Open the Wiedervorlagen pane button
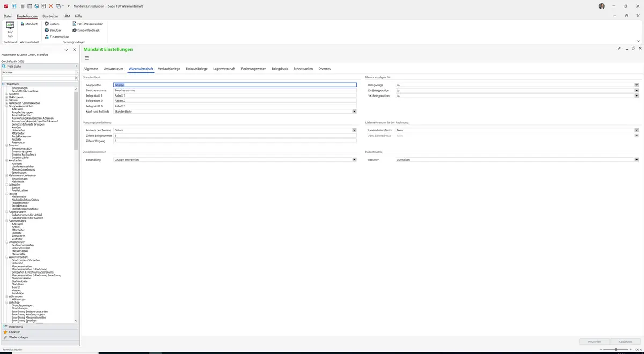This screenshot has height=354, width=644. pyautogui.click(x=40, y=337)
